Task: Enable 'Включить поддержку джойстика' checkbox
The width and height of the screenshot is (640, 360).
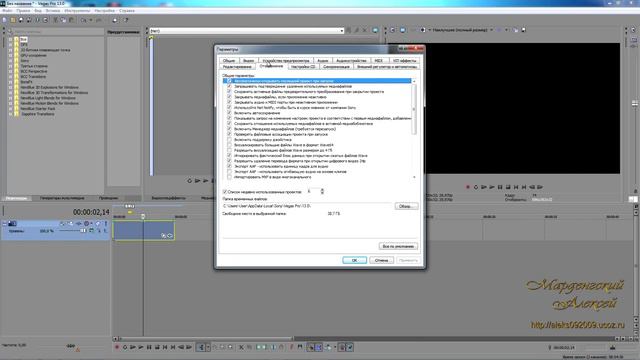Action: pos(229,139)
